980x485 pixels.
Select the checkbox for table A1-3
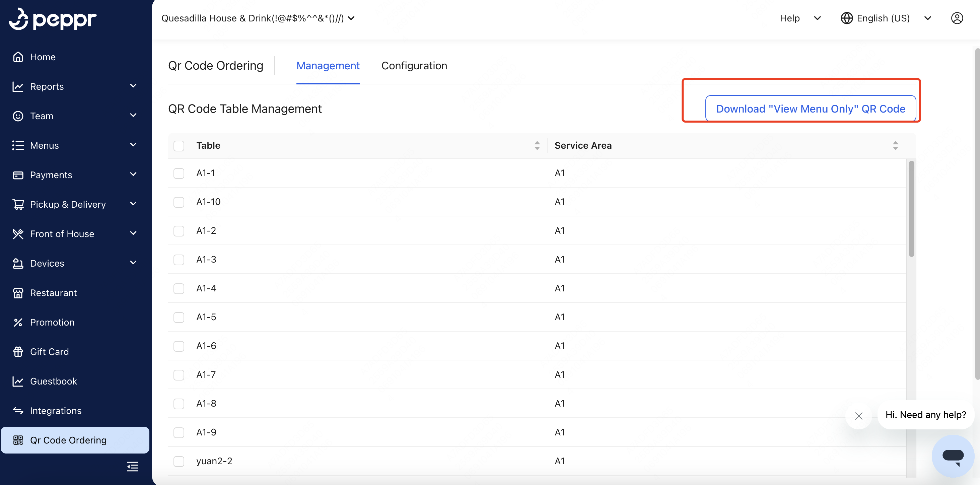[x=179, y=260]
